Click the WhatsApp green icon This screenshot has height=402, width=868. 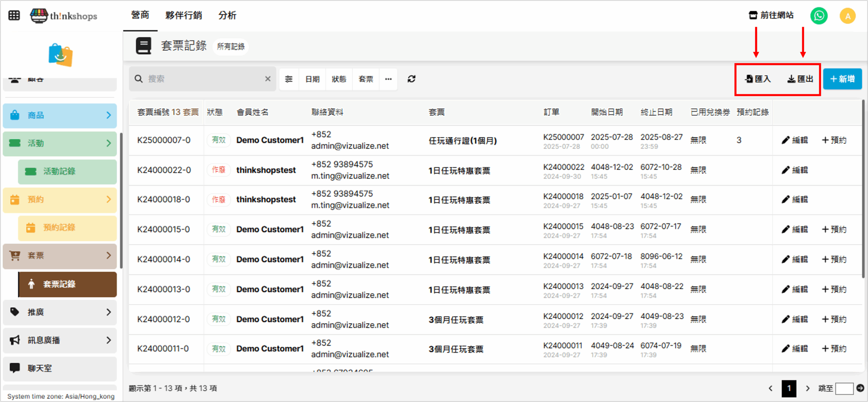819,16
